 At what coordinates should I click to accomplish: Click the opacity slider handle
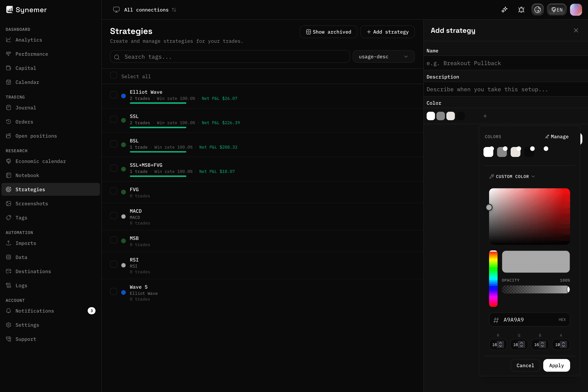coord(568,290)
